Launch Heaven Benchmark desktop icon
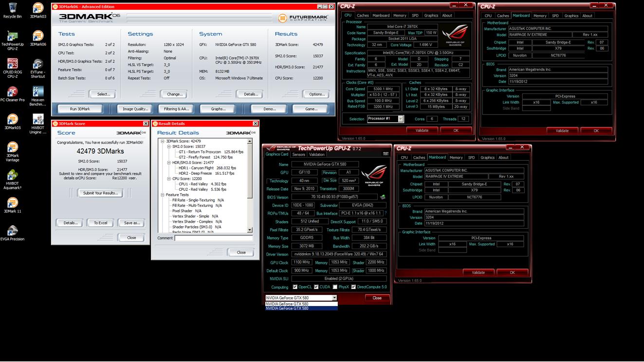This screenshot has width=644, height=362. coord(38,96)
